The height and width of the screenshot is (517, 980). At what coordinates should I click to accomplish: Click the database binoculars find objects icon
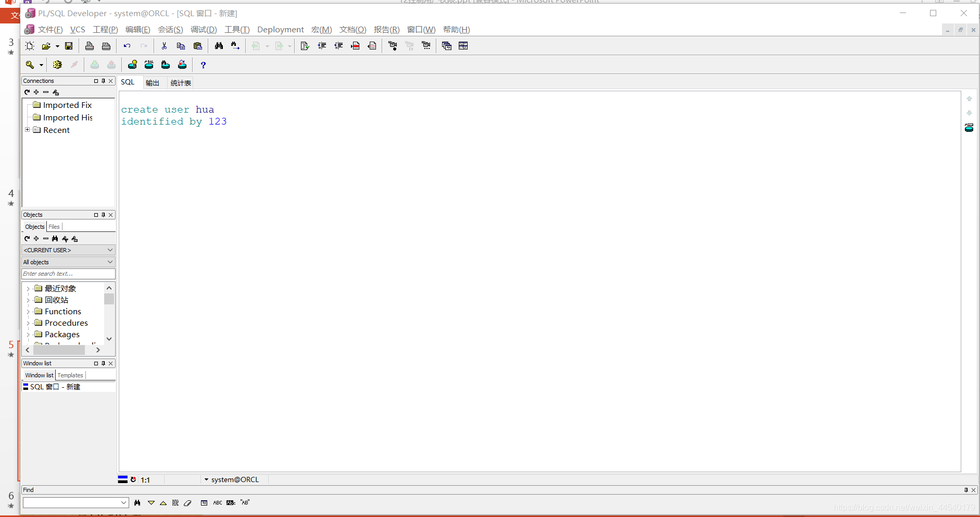166,65
